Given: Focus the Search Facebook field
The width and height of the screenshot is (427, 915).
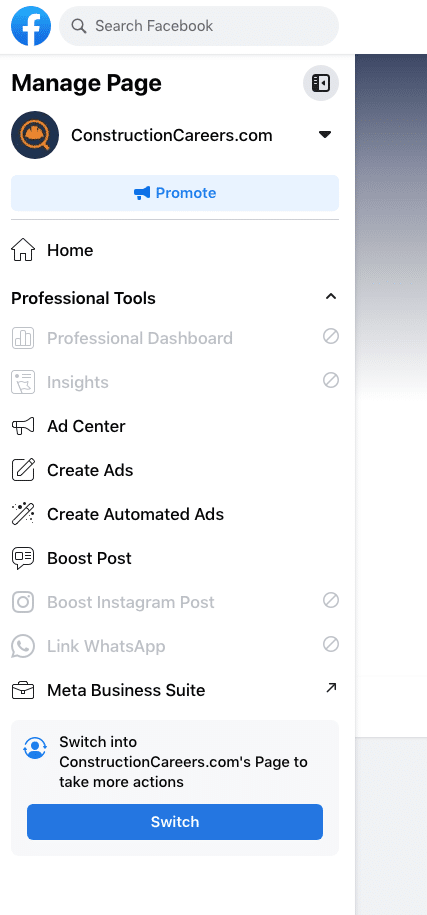Looking at the screenshot, I should (x=199, y=26).
